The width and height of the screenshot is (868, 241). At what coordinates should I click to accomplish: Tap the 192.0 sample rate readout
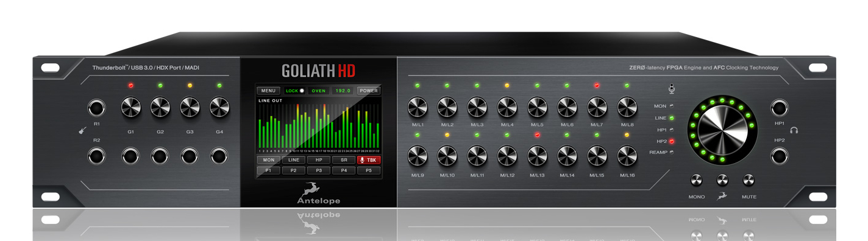point(343,91)
